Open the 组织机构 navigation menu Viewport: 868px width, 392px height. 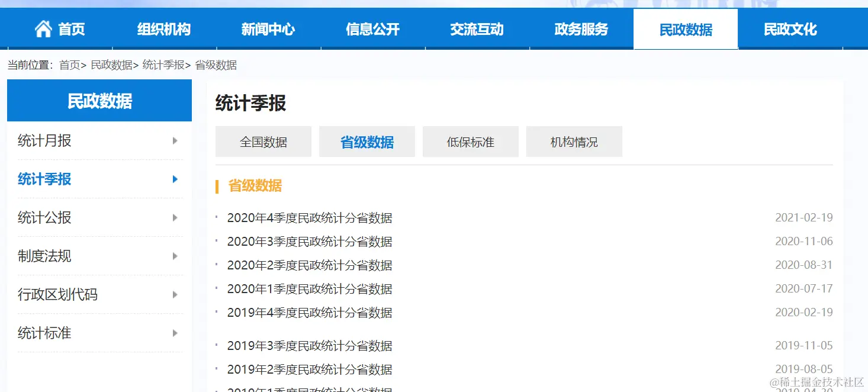[163, 28]
